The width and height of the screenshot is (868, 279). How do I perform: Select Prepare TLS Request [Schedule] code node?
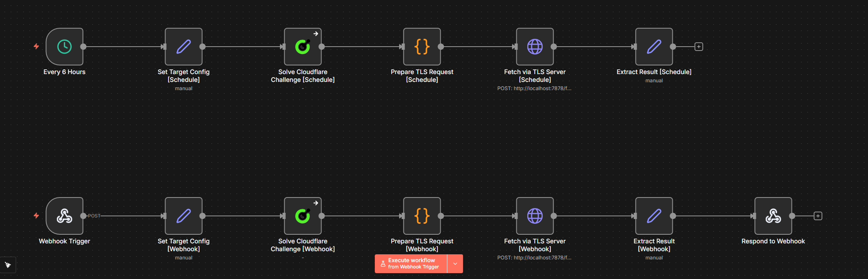422,47
